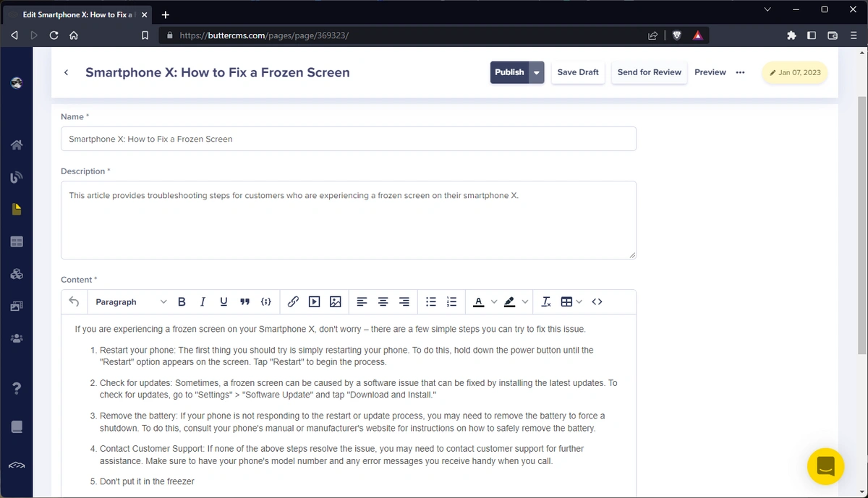The image size is (868, 498).
Task: Apply numbered list
Action: [452, 302]
